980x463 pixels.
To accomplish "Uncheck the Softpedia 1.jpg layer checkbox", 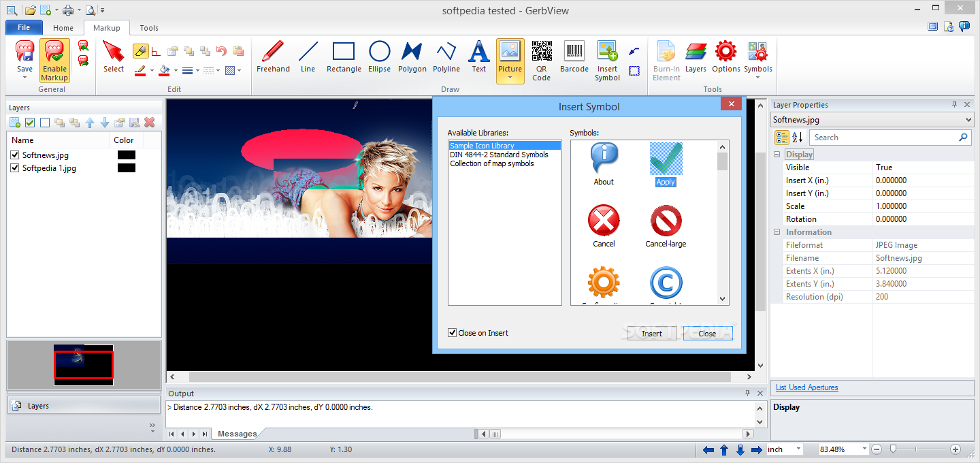I will (15, 168).
